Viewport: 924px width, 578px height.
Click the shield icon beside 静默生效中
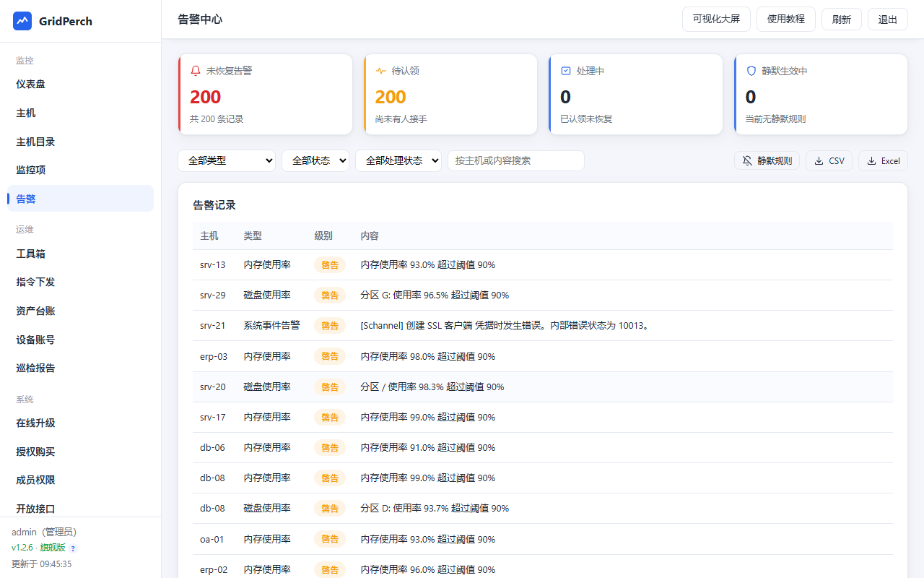(751, 71)
